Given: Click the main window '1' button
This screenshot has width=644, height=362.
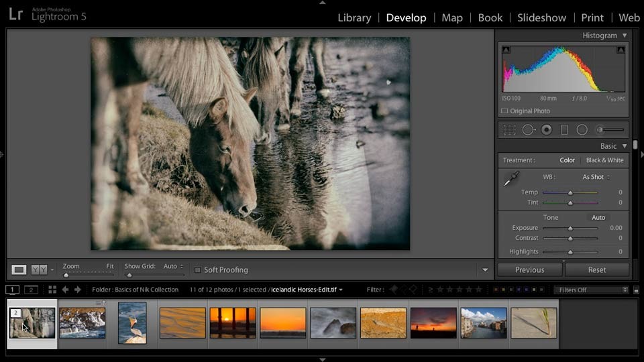Looking at the screenshot, I should pos(12,290).
